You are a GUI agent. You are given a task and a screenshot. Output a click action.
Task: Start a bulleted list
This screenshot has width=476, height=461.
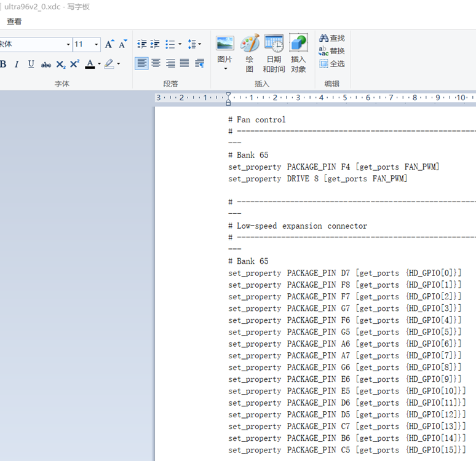[170, 44]
